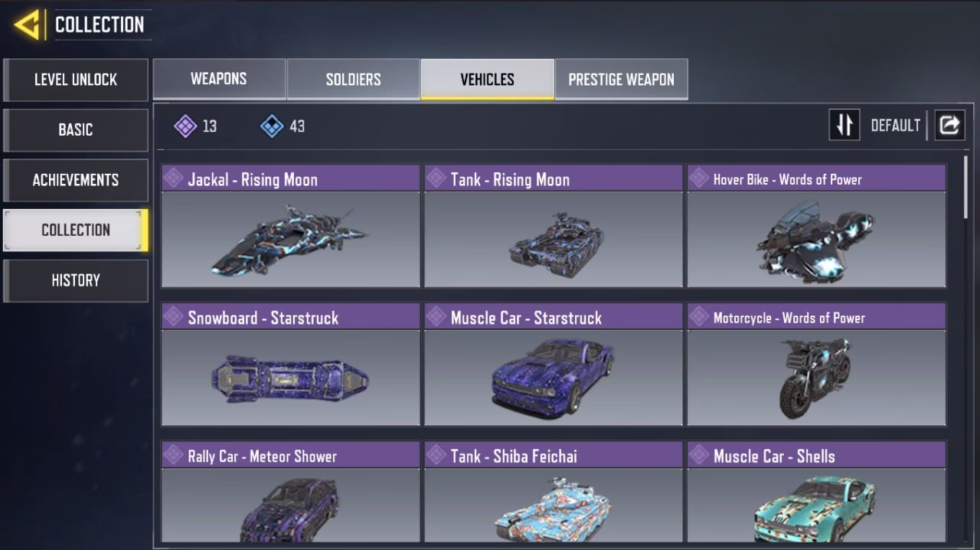Switch to the Soldiers tab
This screenshot has height=550, width=980.
point(353,79)
